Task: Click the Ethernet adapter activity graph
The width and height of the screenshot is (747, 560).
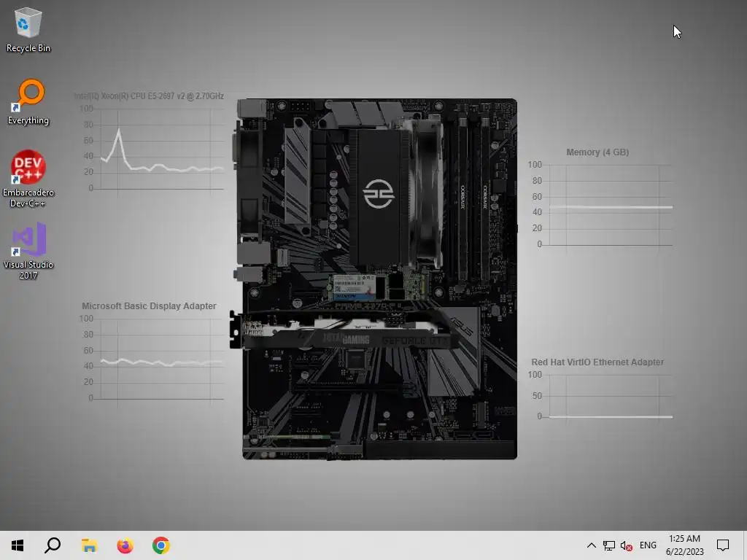Action: [611, 396]
